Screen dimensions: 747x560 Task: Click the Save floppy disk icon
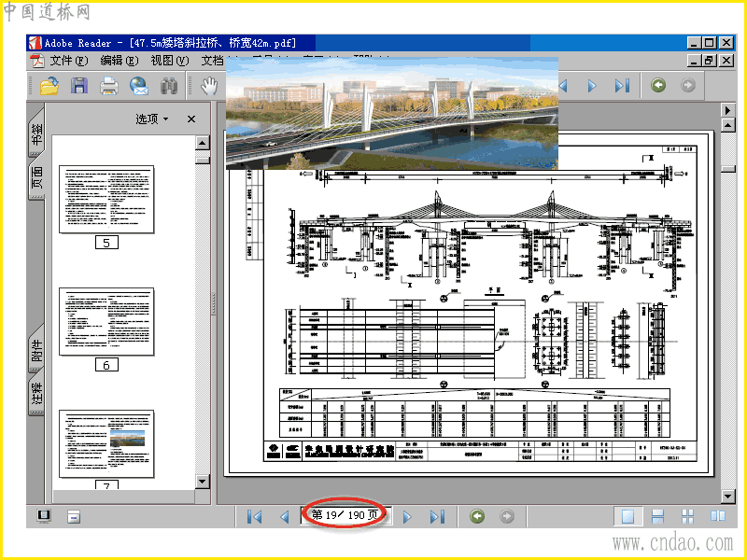[x=79, y=86]
